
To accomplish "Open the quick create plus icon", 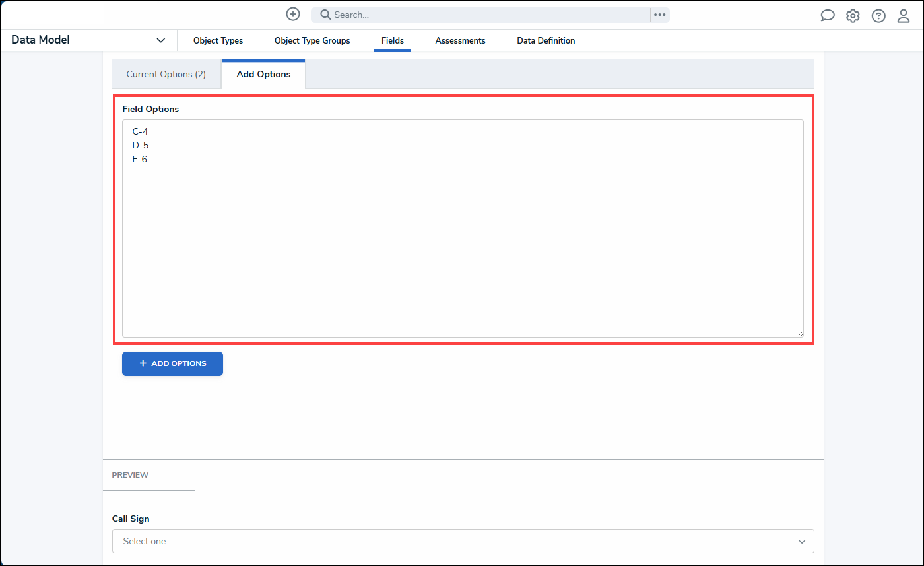I will coord(292,14).
